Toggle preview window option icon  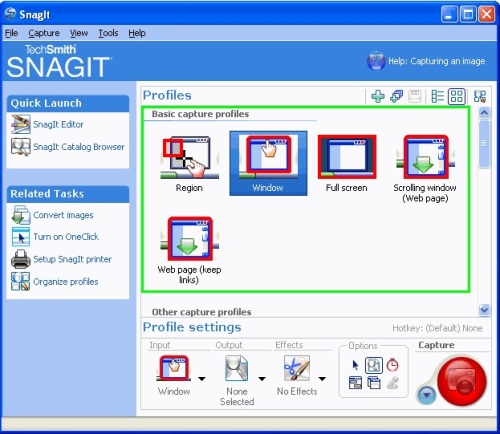[374, 365]
